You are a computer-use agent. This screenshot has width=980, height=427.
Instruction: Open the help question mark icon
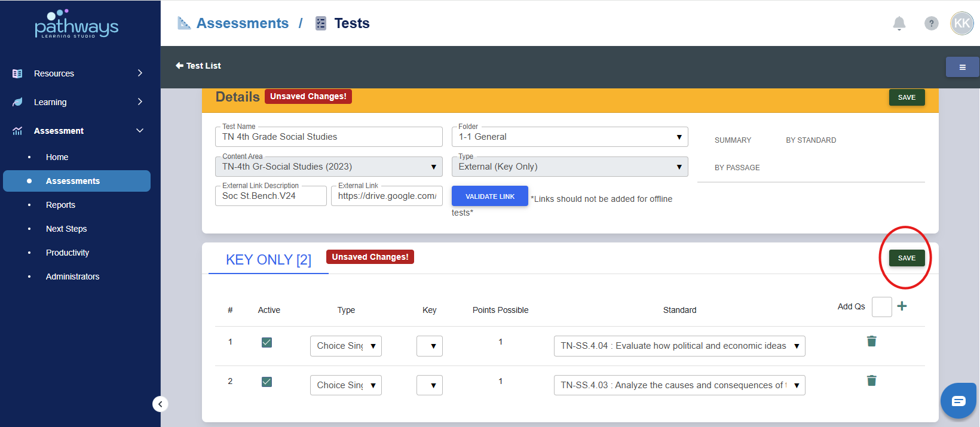931,23
